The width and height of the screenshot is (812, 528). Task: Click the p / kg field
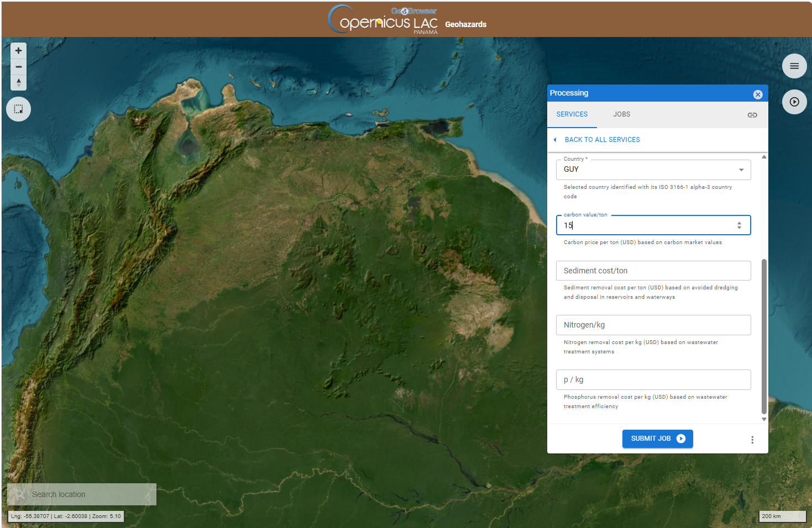[x=653, y=379]
